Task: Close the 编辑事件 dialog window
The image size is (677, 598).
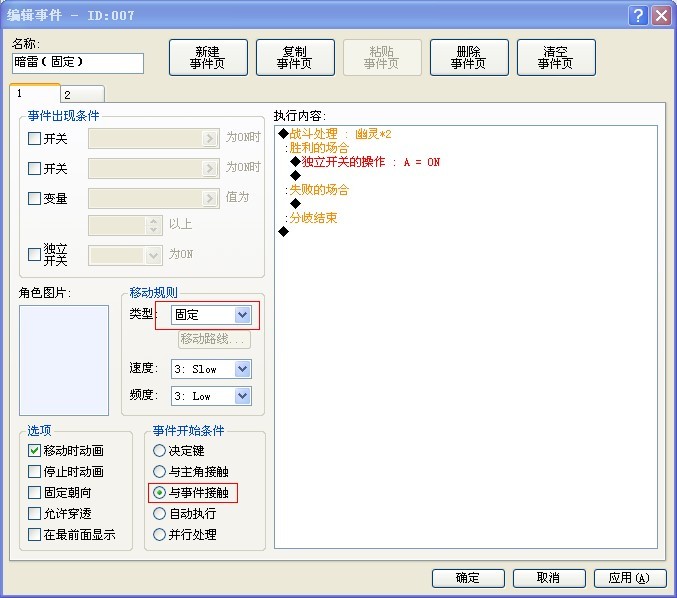Action: (x=661, y=16)
